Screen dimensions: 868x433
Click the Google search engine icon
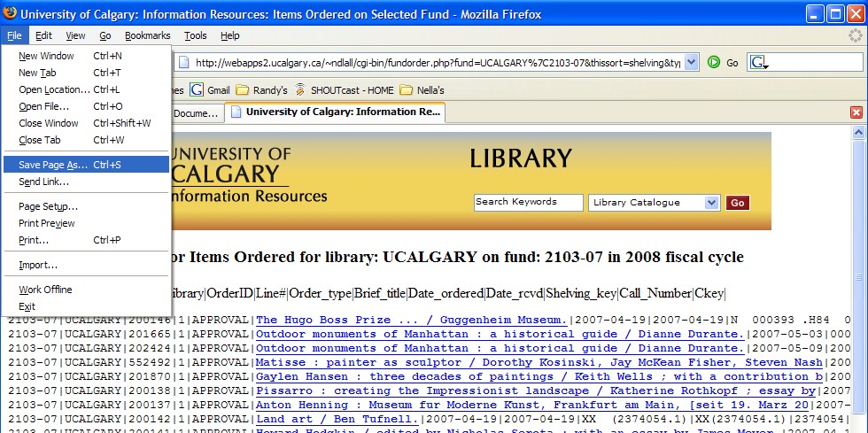[758, 63]
